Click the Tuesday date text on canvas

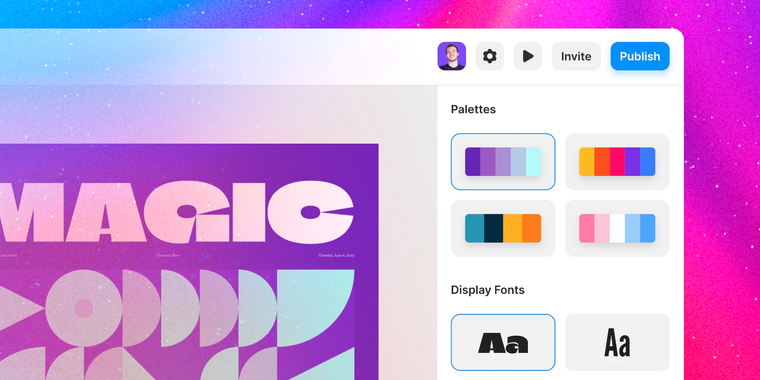coord(336,255)
